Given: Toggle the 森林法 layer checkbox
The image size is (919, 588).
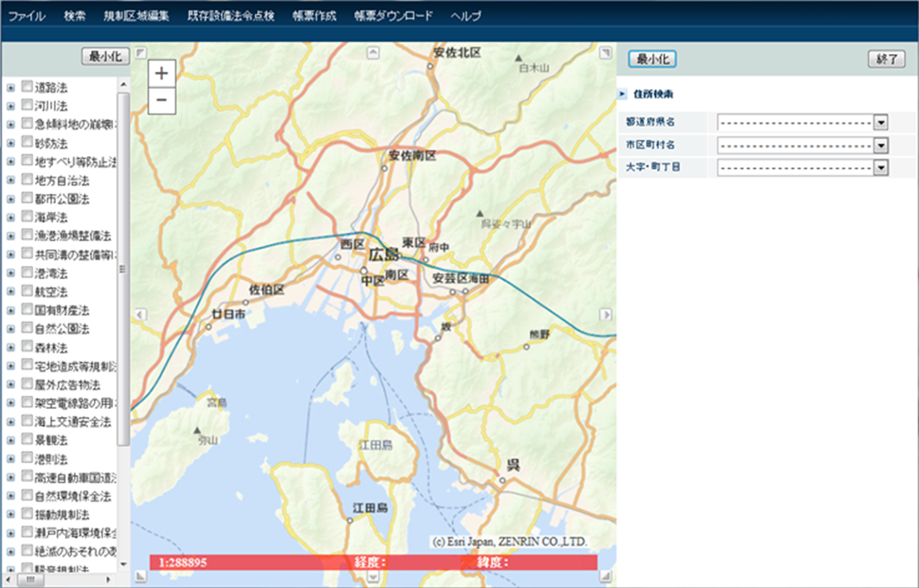Looking at the screenshot, I should [27, 347].
